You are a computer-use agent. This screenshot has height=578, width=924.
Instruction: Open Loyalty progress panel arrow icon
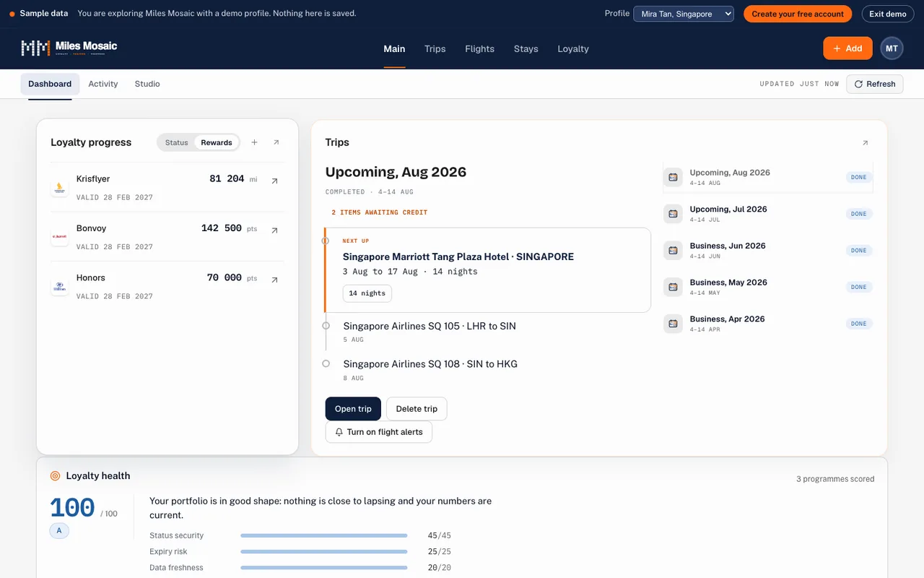(x=276, y=142)
